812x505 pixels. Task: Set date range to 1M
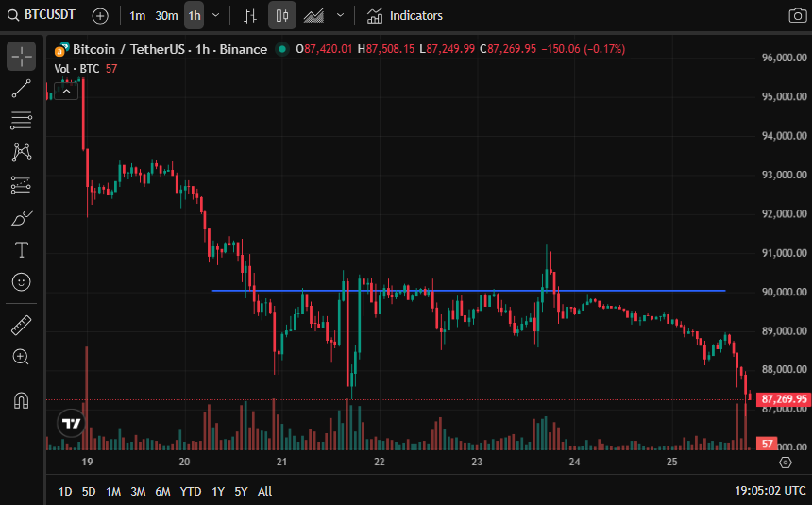click(113, 491)
